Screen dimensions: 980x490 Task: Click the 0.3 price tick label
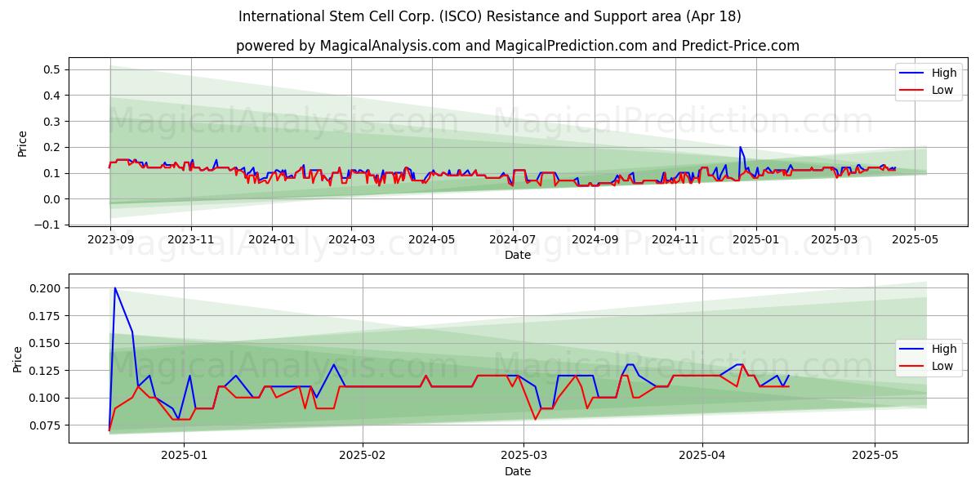[52, 121]
